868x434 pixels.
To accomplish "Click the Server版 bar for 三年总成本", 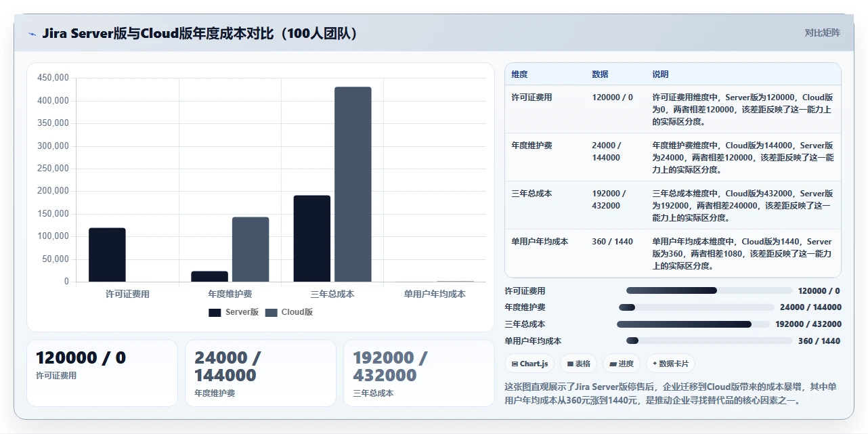I will (x=312, y=238).
